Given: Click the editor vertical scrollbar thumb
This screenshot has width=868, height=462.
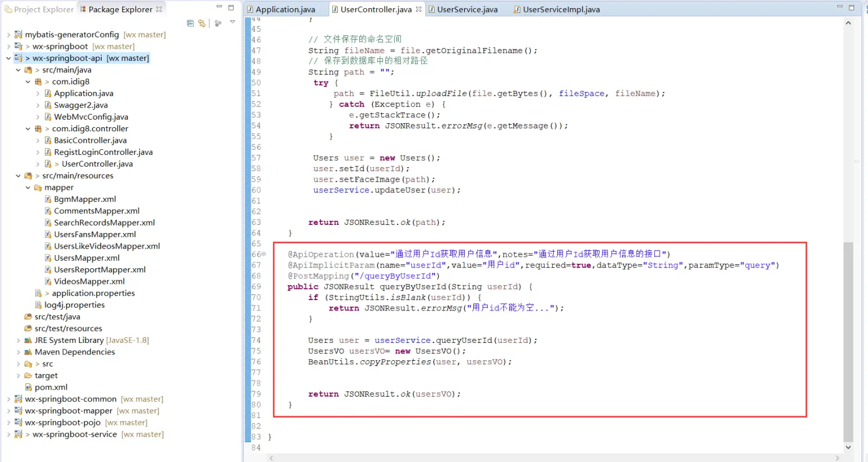Looking at the screenshot, I should [x=848, y=342].
